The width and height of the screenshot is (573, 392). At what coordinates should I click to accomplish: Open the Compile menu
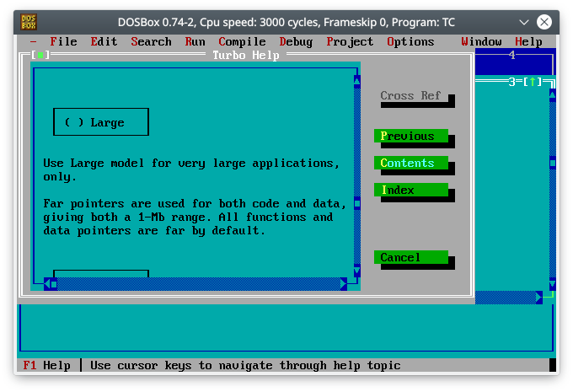tap(243, 41)
